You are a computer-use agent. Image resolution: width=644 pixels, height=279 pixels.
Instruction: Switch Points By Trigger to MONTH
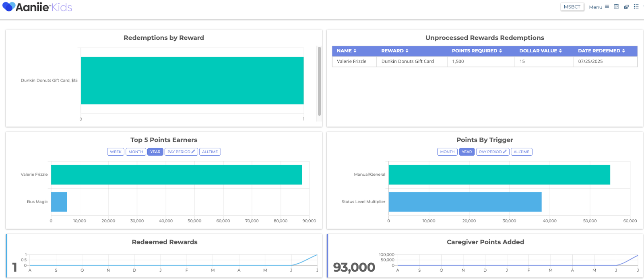click(447, 152)
